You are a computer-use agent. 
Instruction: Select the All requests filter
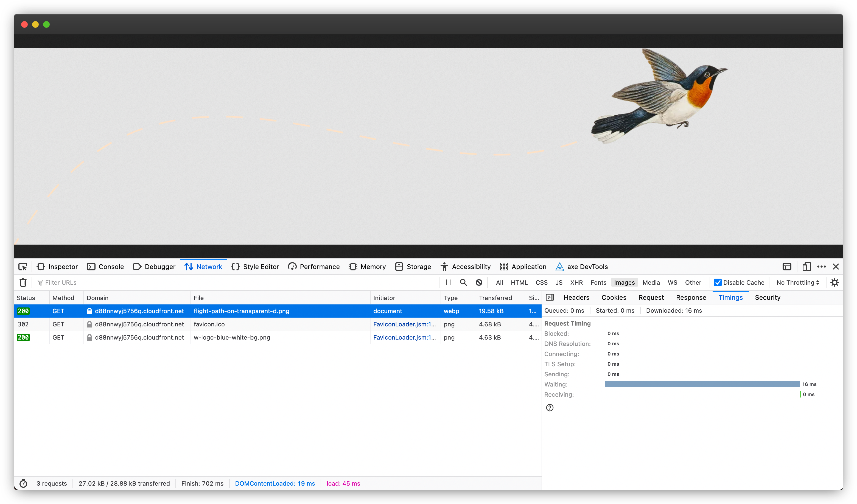(499, 282)
